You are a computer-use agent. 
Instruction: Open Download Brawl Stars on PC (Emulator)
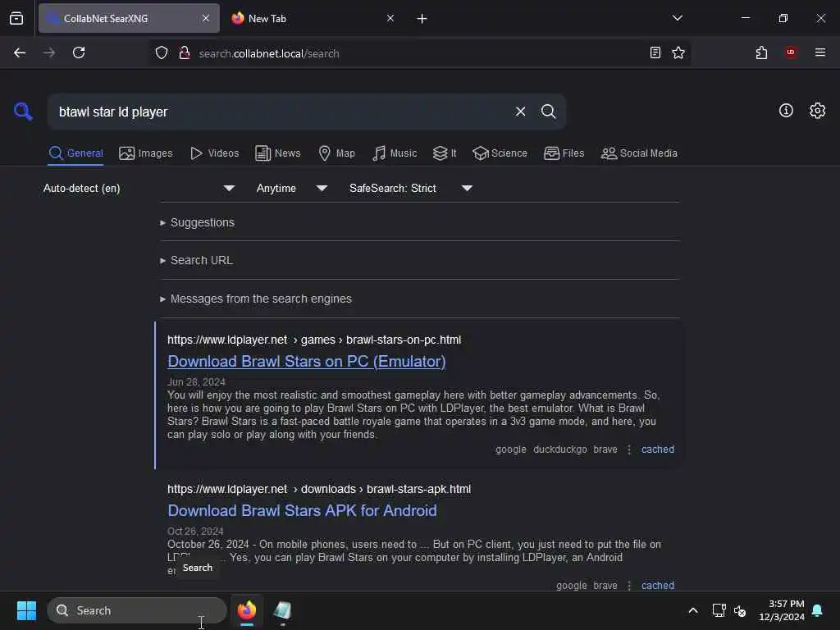click(307, 362)
